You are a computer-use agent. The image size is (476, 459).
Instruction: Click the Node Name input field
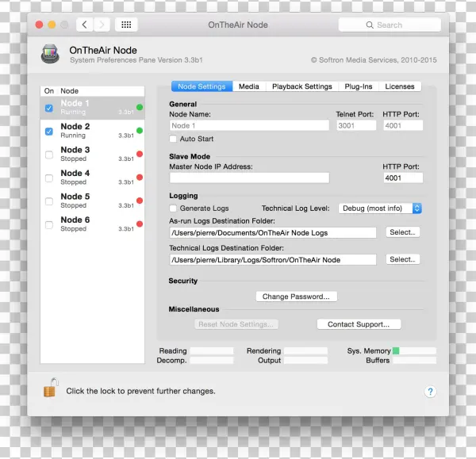click(x=249, y=125)
